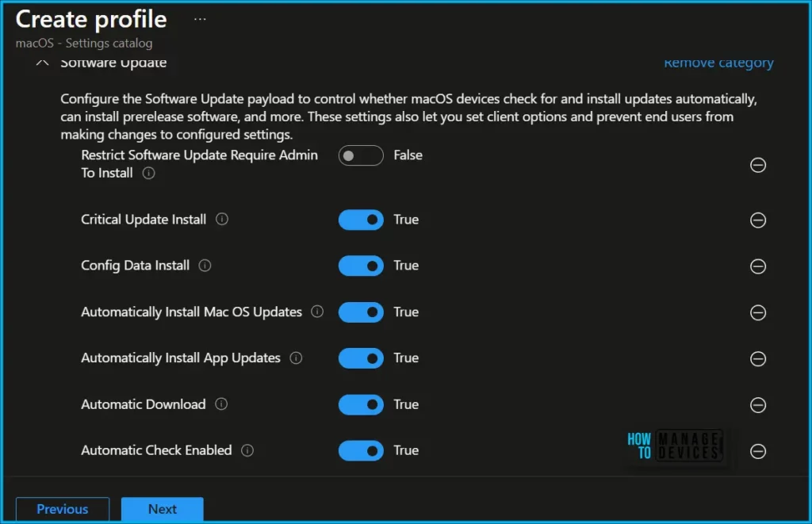
Task: Remove the Restrict Software Update Require Admin setting
Action: (x=757, y=165)
